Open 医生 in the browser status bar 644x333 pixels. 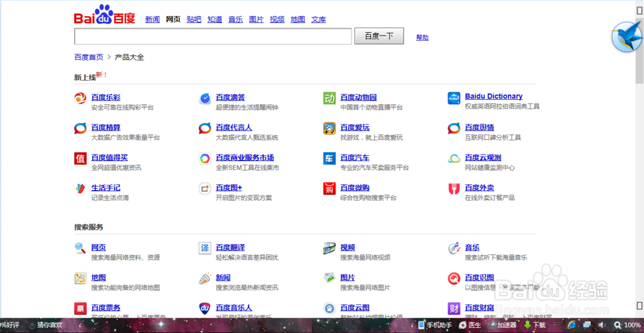[x=470, y=325]
